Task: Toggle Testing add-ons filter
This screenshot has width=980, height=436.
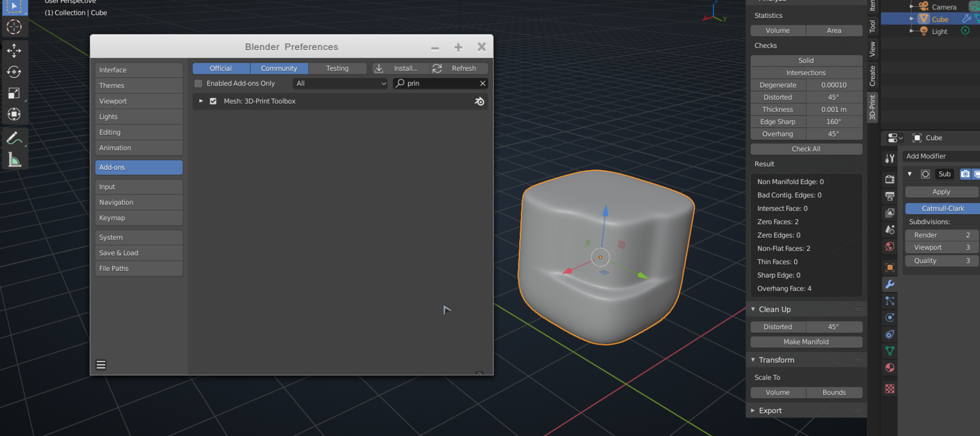Action: coord(338,68)
